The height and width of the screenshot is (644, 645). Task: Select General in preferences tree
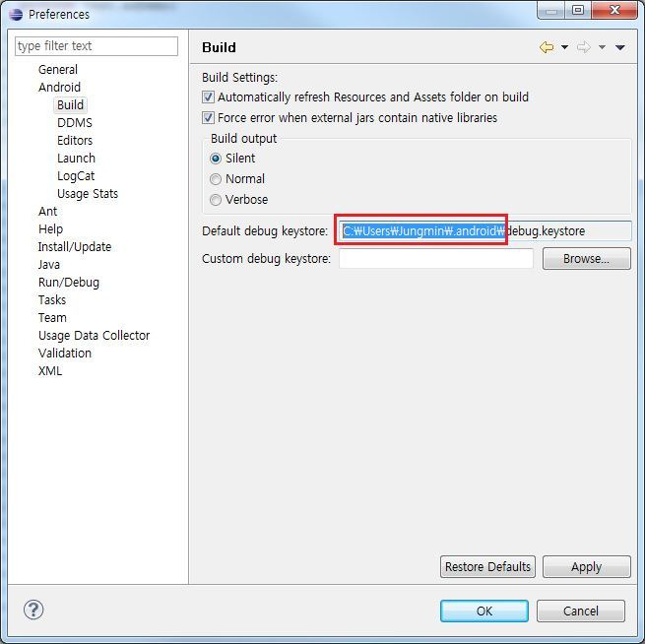point(58,70)
